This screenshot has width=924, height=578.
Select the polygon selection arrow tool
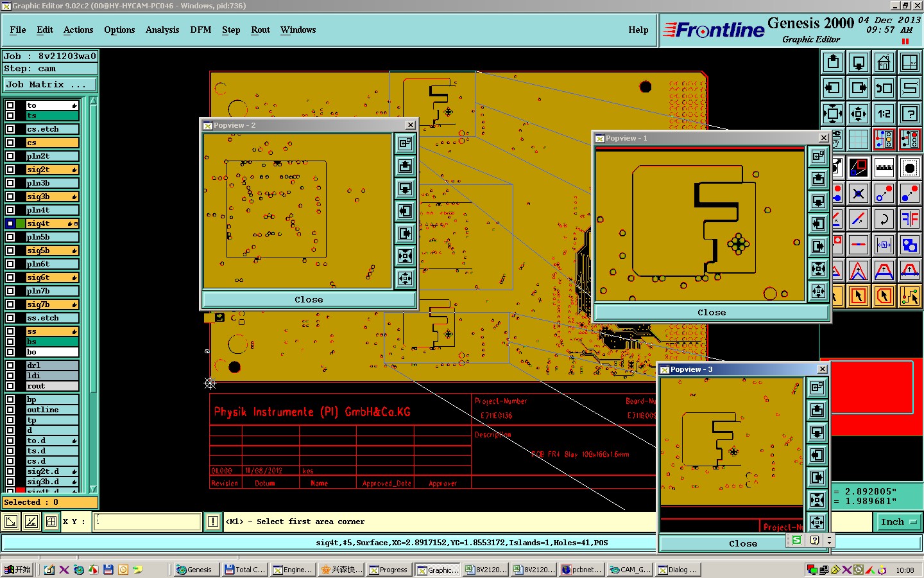click(884, 296)
